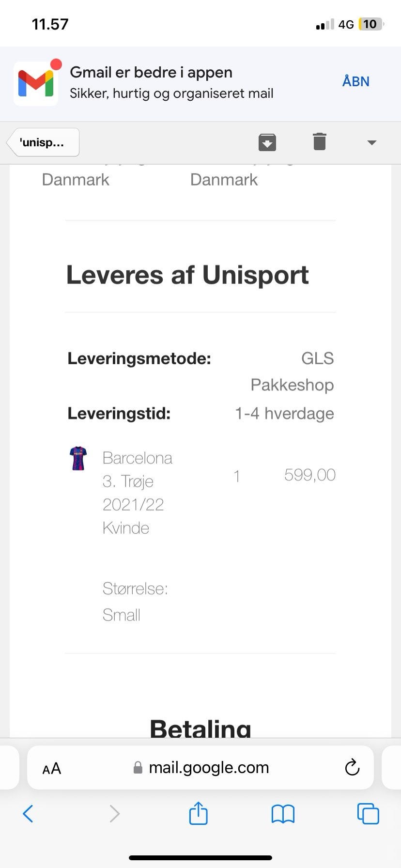Tap the Barcelona jersey thumbnail
401x868 pixels.
(x=78, y=458)
